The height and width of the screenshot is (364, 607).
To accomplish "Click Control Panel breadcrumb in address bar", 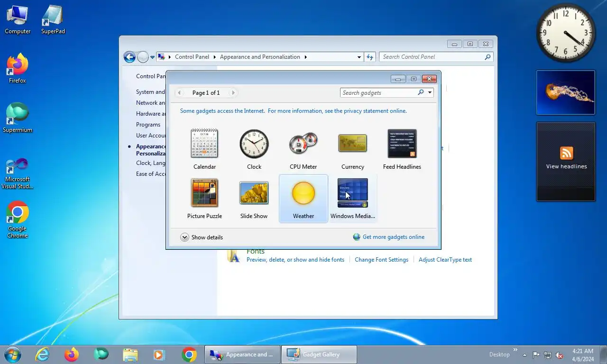I will pyautogui.click(x=192, y=57).
